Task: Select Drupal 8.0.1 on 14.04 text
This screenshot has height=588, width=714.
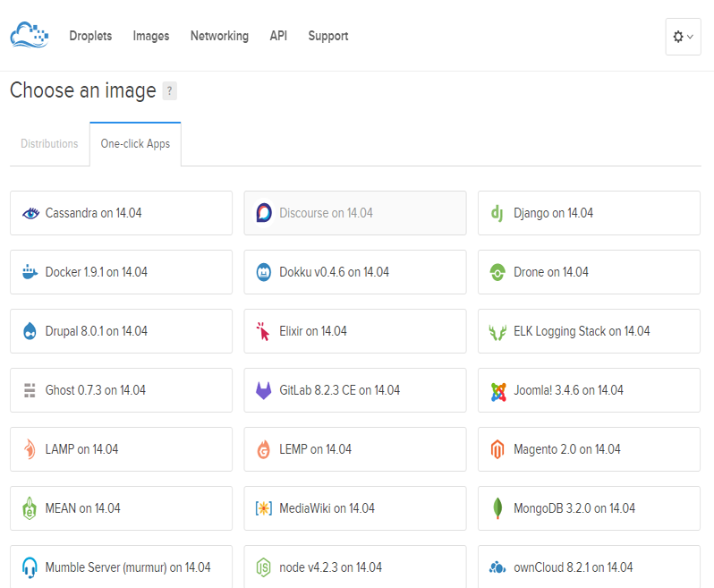Action: coord(97,331)
